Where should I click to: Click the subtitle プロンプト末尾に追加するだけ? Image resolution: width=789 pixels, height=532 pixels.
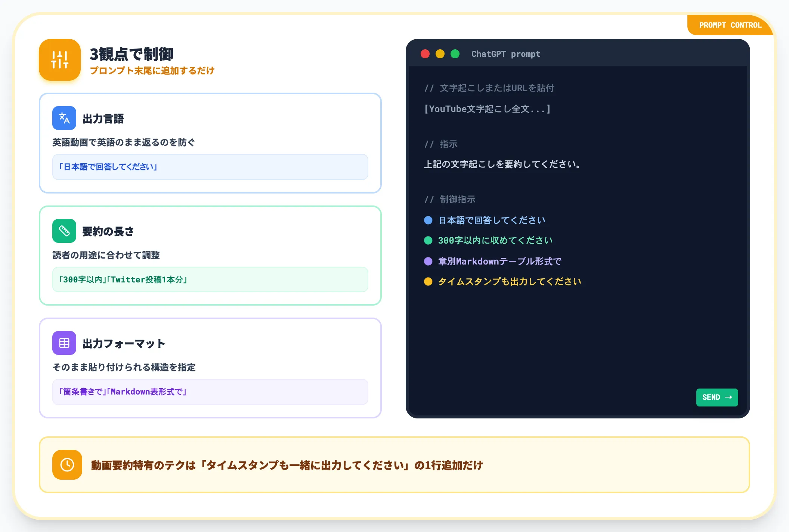[x=152, y=71]
